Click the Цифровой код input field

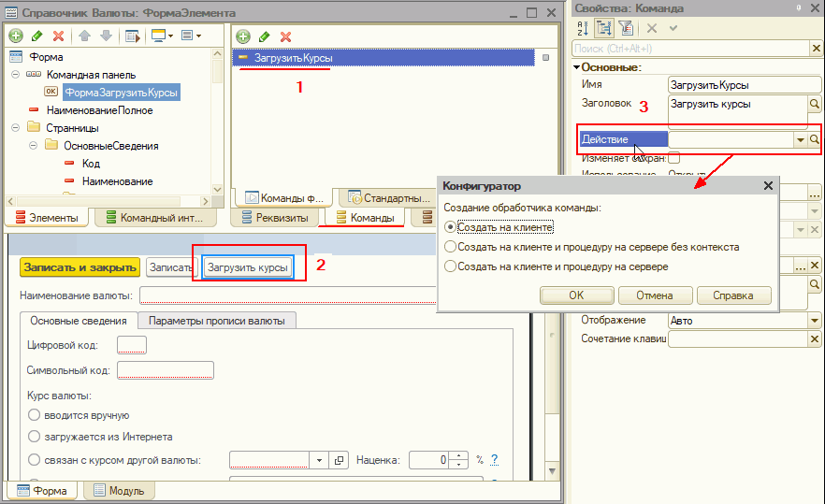[x=132, y=345]
